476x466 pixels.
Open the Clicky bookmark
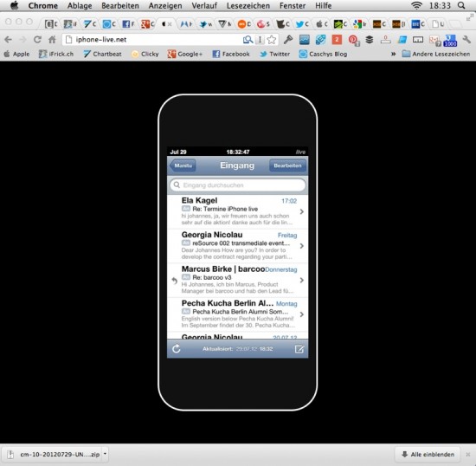(145, 54)
